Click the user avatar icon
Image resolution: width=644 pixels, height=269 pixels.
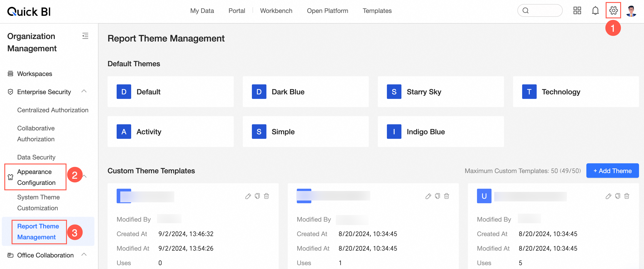tap(631, 11)
